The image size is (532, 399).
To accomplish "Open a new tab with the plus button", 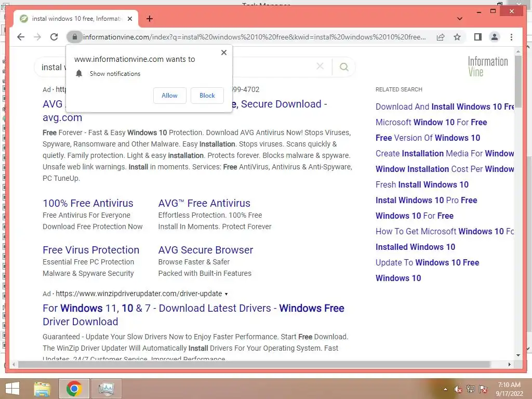I will tap(150, 19).
